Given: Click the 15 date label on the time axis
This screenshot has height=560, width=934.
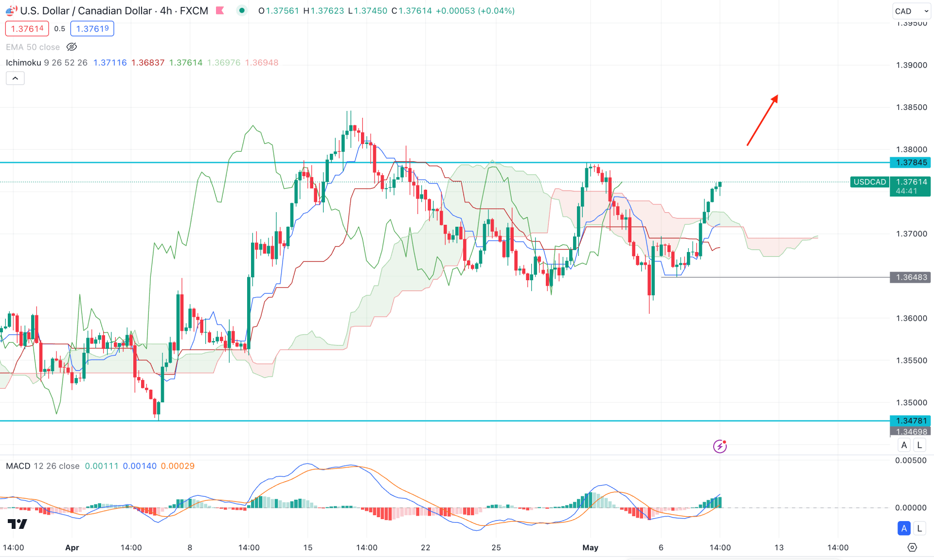Looking at the screenshot, I should click(308, 547).
